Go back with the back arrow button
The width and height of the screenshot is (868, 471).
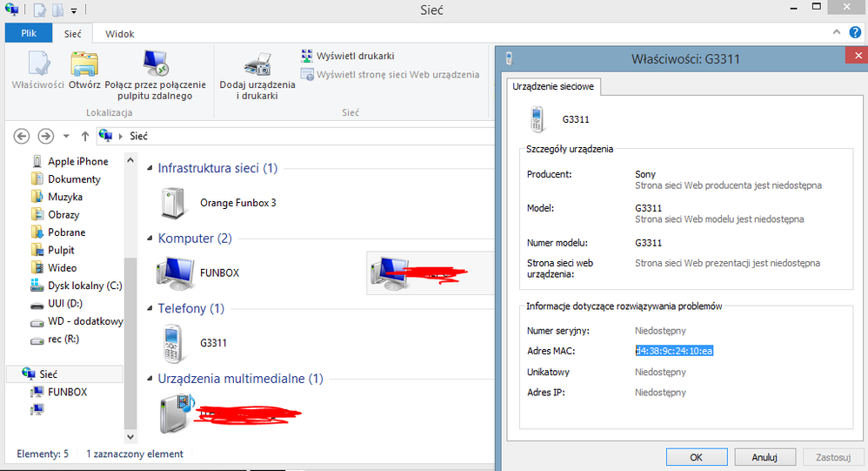click(21, 136)
